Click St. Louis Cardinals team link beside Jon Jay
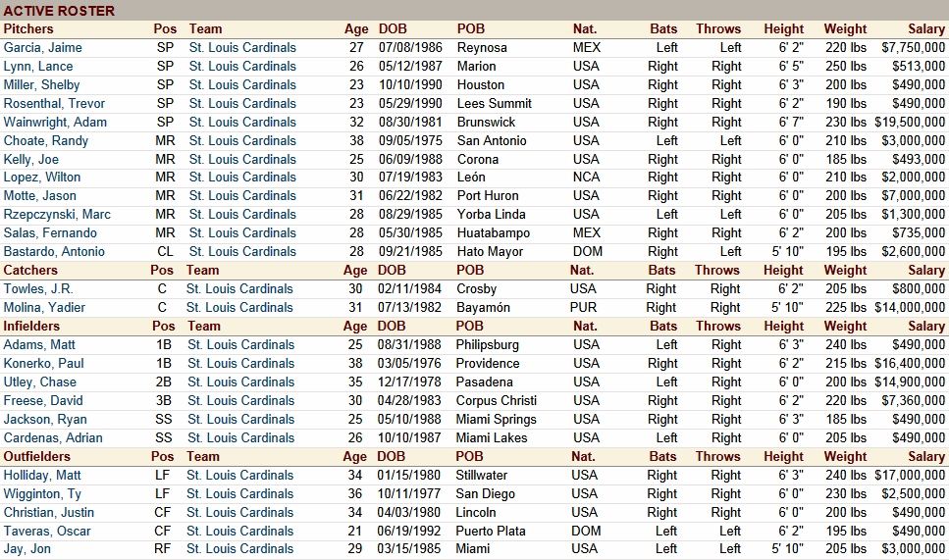 point(240,549)
